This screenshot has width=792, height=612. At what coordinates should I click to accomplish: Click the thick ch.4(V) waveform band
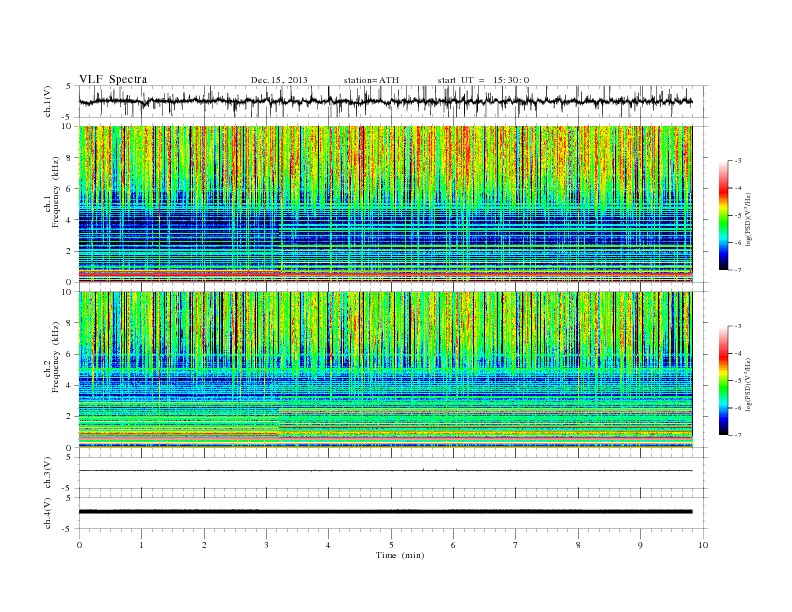tap(385, 512)
